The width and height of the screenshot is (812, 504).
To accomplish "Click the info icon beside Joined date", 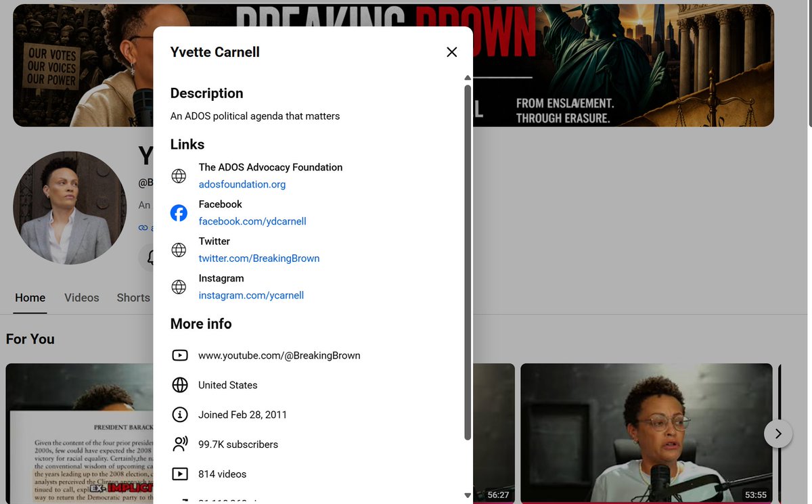I will [x=180, y=415].
